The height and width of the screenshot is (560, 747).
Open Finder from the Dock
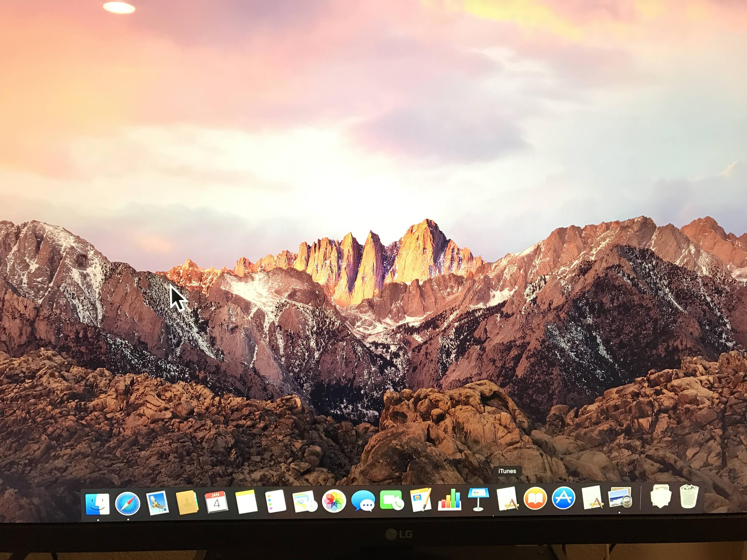tap(97, 504)
